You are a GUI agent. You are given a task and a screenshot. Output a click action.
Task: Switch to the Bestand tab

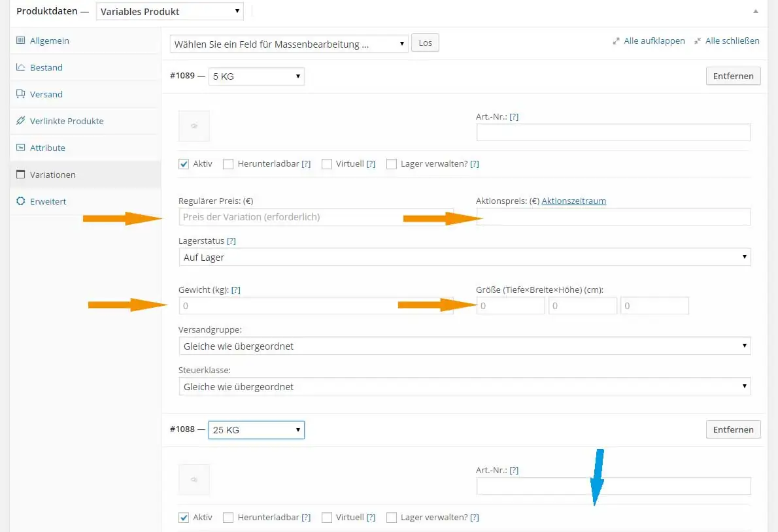pos(20,67)
